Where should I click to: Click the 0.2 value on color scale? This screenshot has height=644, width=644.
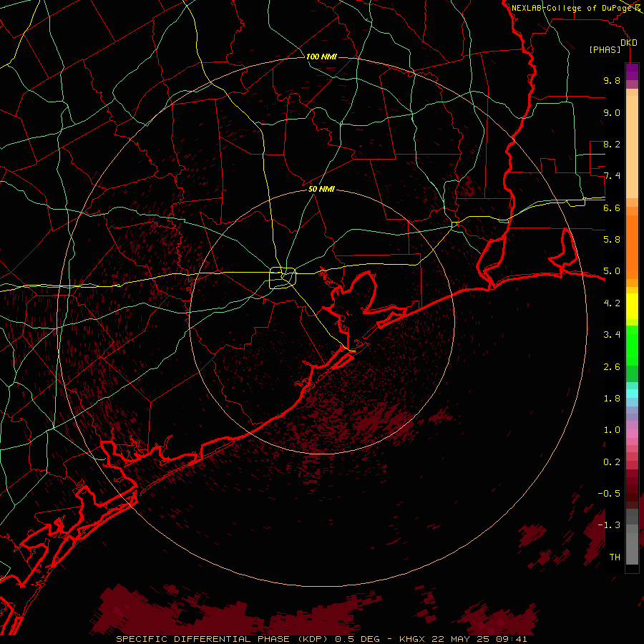pyautogui.click(x=612, y=462)
